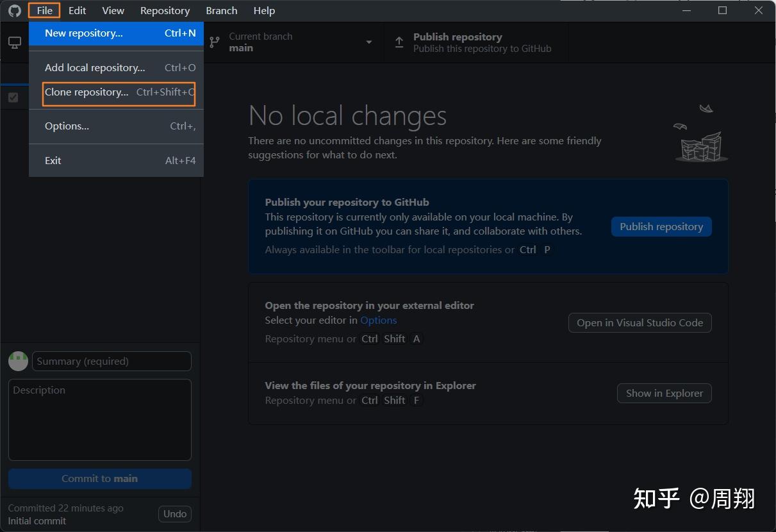Click View the files of your repository text
Image resolution: width=776 pixels, height=532 pixels.
point(370,385)
